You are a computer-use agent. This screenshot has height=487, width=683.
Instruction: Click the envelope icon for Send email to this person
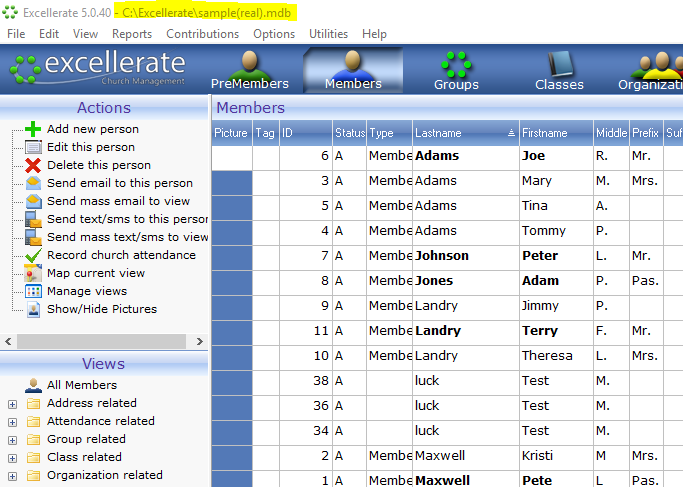pyautogui.click(x=33, y=183)
